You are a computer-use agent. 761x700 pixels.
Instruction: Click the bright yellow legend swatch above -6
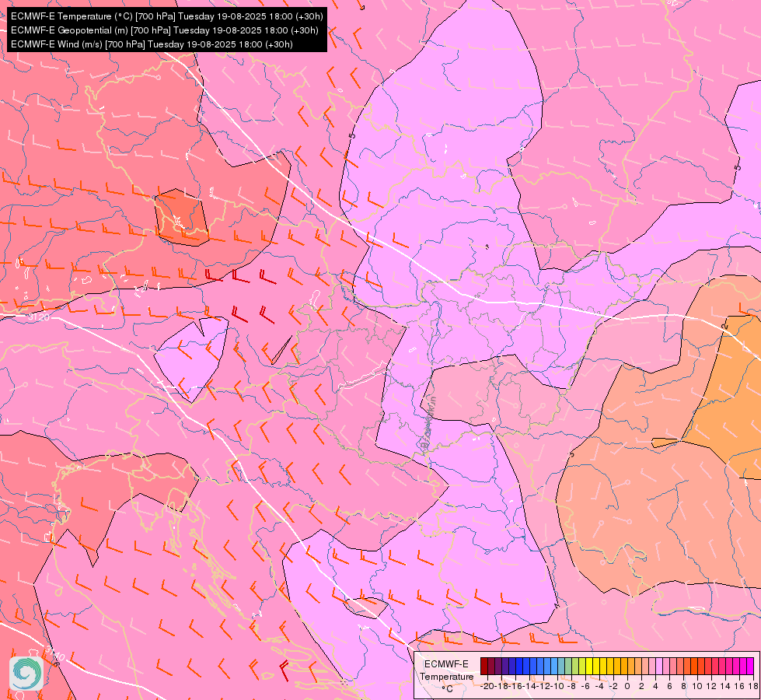tap(589, 666)
